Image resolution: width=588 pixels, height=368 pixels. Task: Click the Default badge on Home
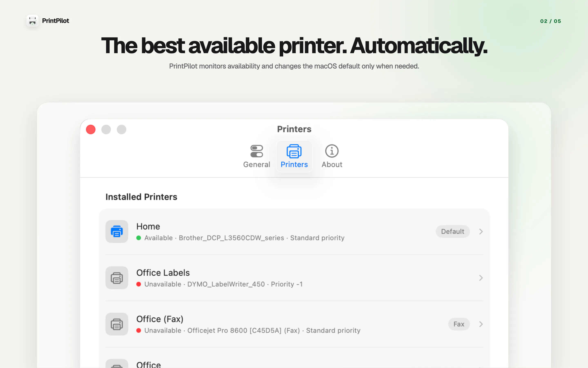coord(452,231)
